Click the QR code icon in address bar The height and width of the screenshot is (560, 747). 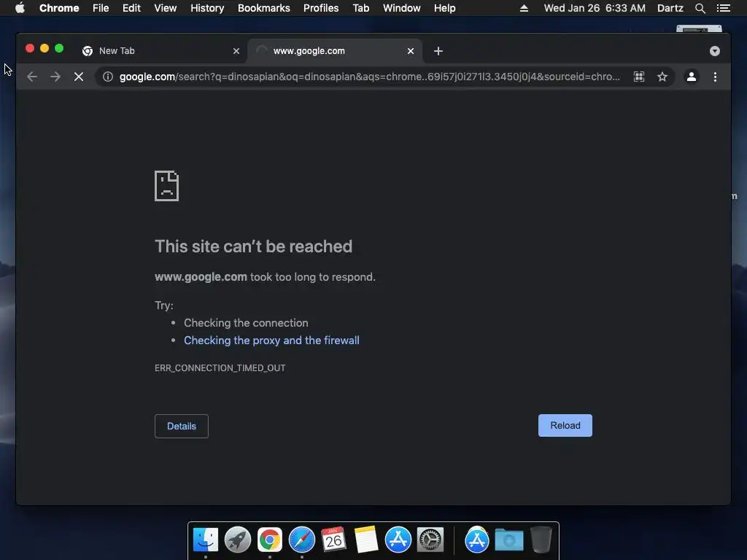click(639, 77)
